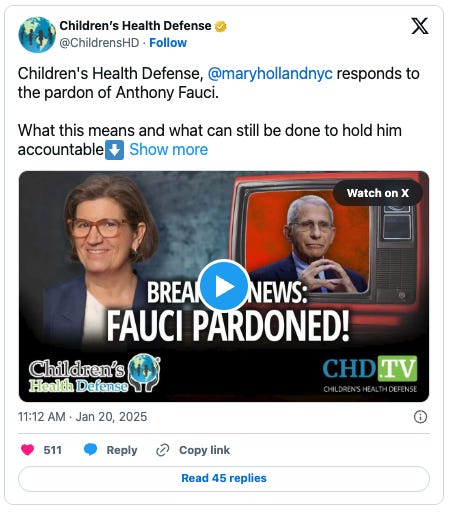Click Watch on X button

(x=378, y=193)
